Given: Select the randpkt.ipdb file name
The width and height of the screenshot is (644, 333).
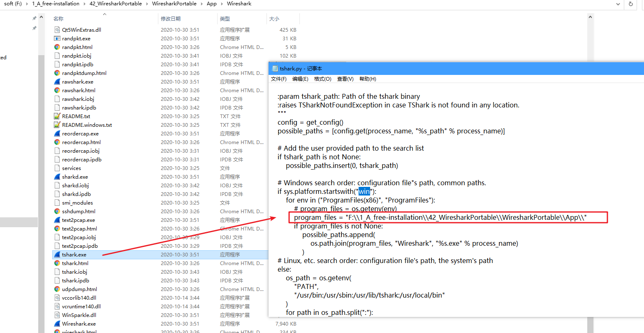Looking at the screenshot, I should tap(78, 64).
